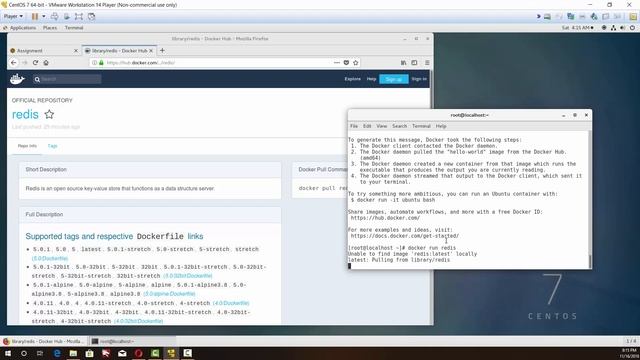Open the 5.0 alpine Dockerfile link
This screenshot has width=640, height=360.
[x=169, y=294]
